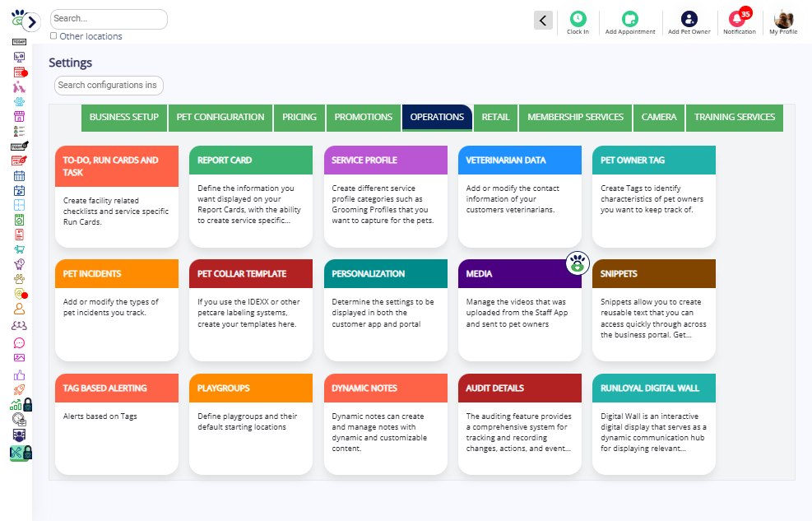Open the Dynamic Notes card
Screen dimensions: 812x521
pos(386,424)
